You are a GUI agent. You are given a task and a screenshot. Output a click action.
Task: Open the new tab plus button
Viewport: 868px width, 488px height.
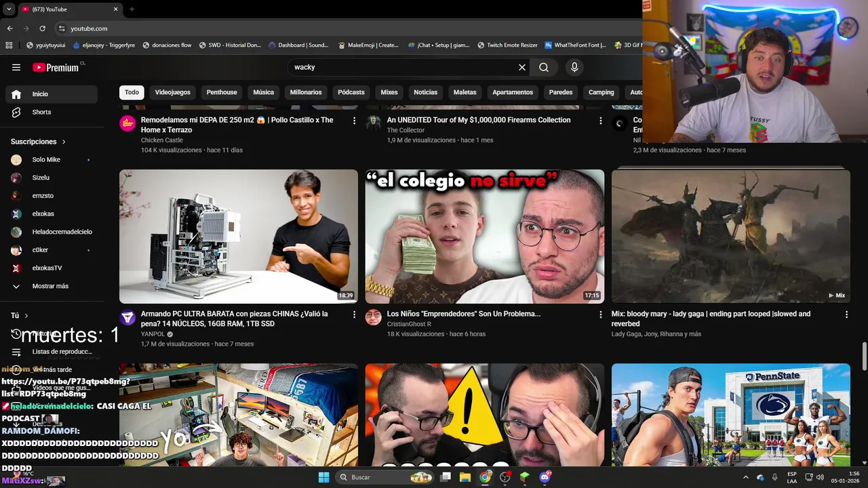pyautogui.click(x=132, y=9)
